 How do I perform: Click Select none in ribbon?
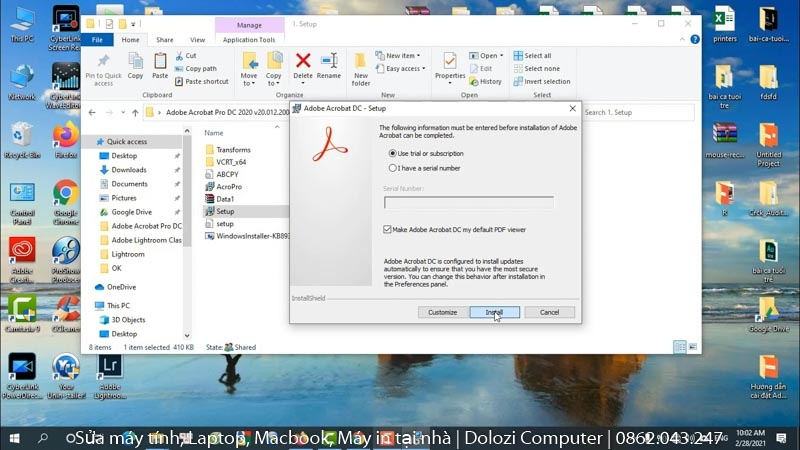click(536, 68)
